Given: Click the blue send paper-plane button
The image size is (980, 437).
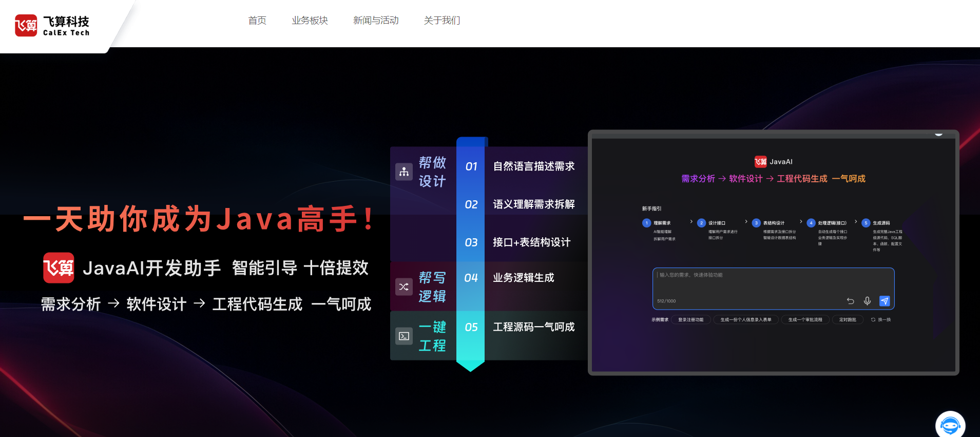Looking at the screenshot, I should coord(884,301).
